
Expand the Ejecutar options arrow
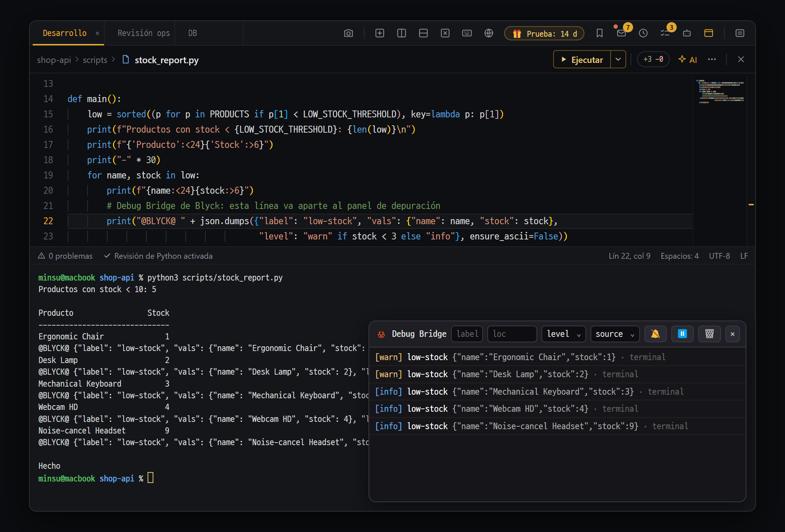pyautogui.click(x=618, y=60)
